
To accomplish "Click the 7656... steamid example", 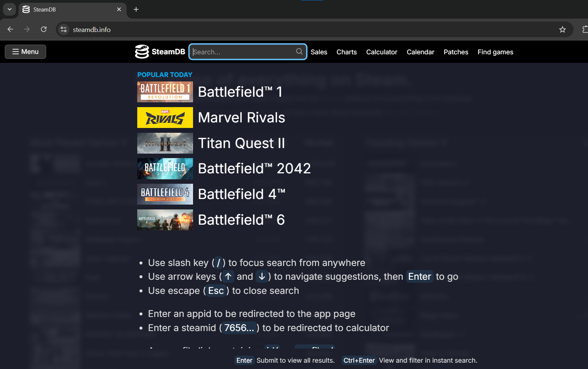I will click(x=239, y=328).
